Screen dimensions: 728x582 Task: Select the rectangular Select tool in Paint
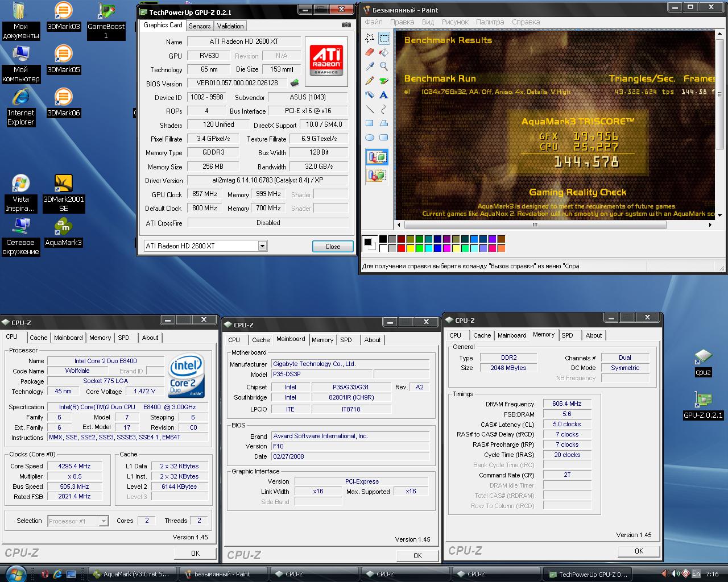[x=384, y=38]
